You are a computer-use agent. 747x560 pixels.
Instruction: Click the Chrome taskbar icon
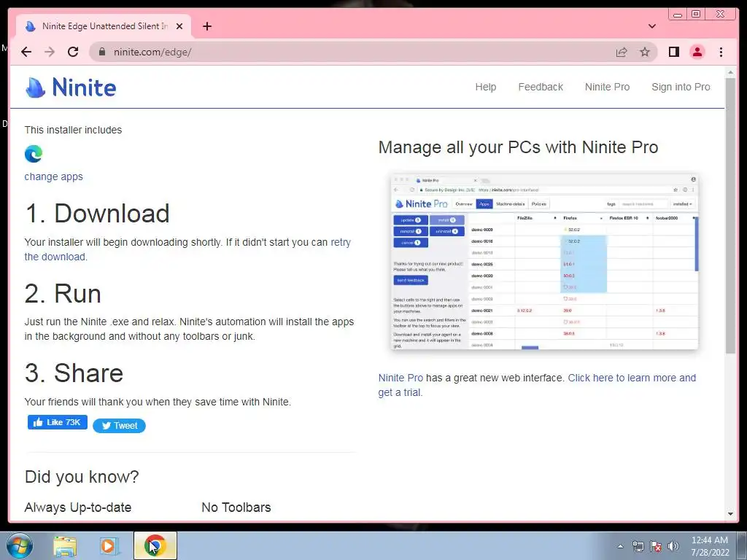pyautogui.click(x=155, y=545)
